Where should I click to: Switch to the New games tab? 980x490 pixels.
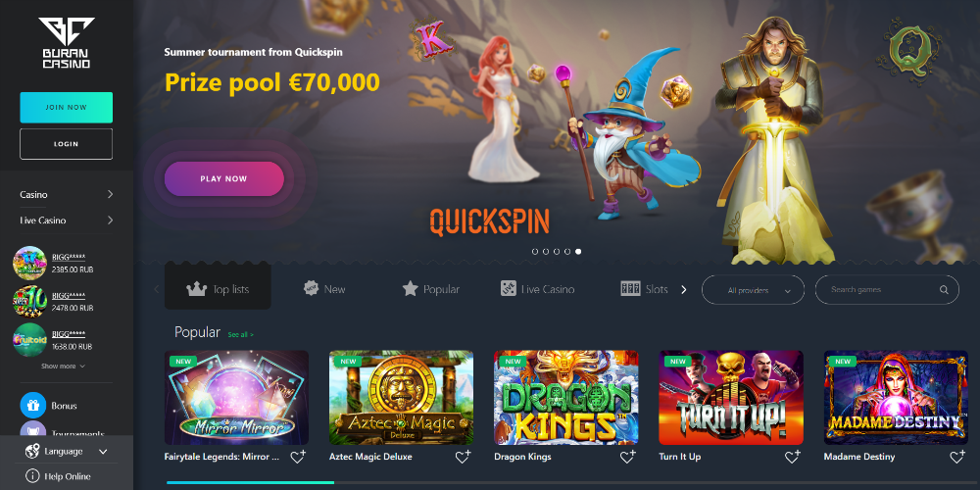point(324,289)
